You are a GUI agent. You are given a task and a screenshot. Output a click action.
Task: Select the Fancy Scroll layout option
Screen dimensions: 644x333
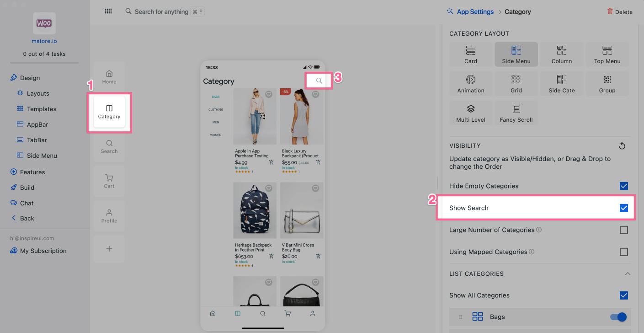[x=516, y=113]
